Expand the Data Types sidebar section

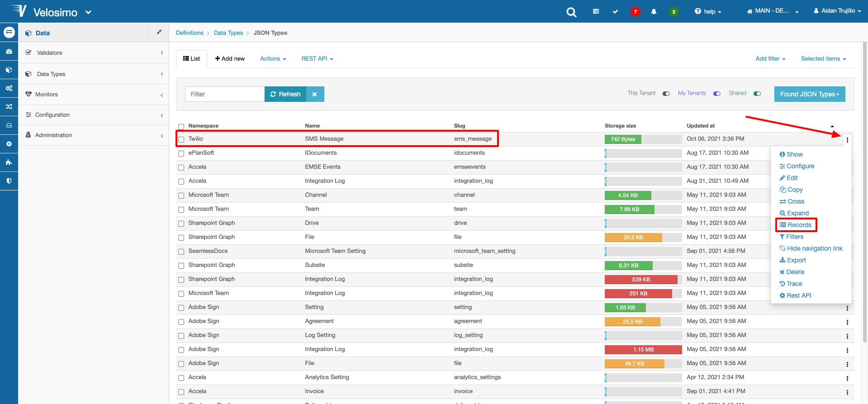[94, 74]
